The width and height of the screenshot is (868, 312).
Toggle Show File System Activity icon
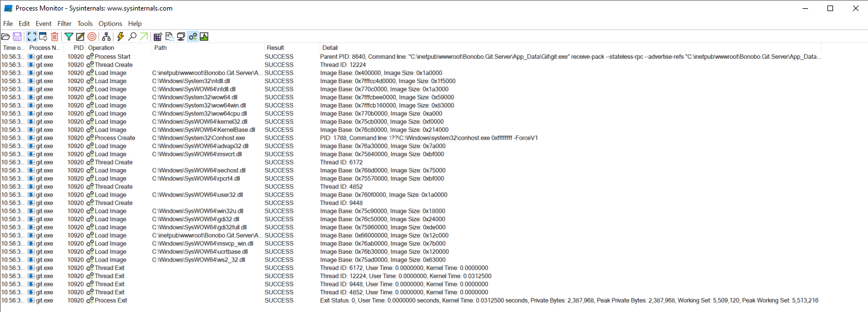[169, 37]
